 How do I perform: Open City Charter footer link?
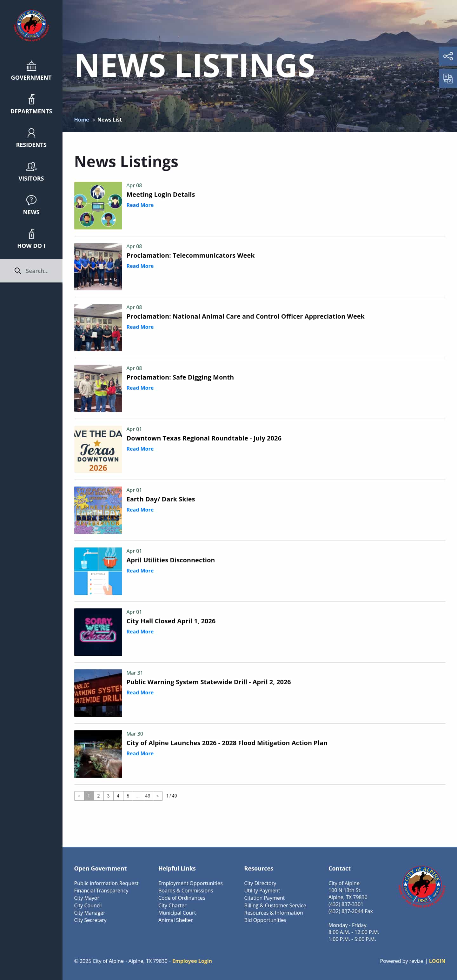[x=172, y=905]
